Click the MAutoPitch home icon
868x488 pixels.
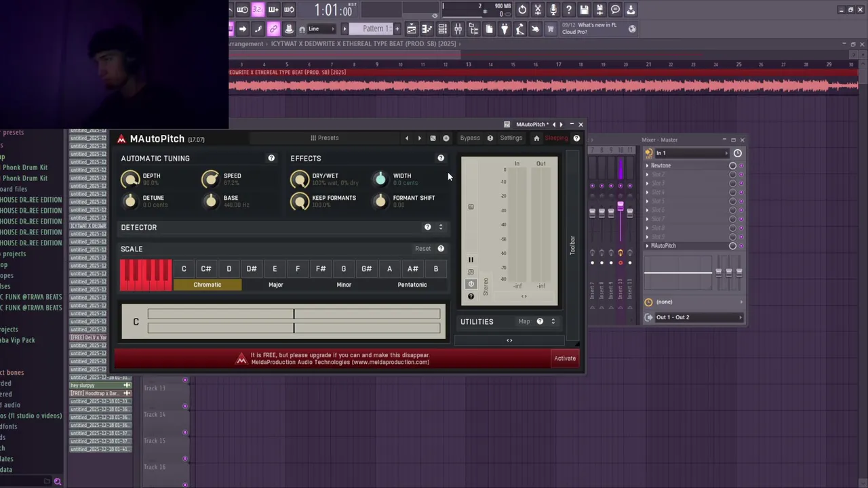click(x=536, y=138)
